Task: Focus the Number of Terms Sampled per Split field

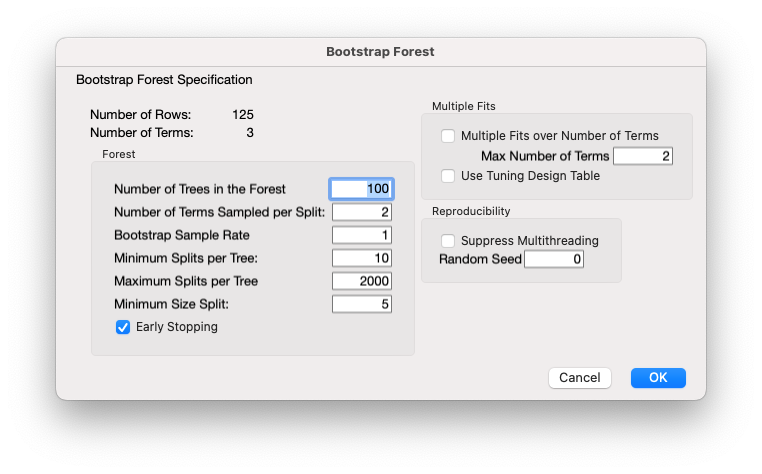Action: click(361, 212)
